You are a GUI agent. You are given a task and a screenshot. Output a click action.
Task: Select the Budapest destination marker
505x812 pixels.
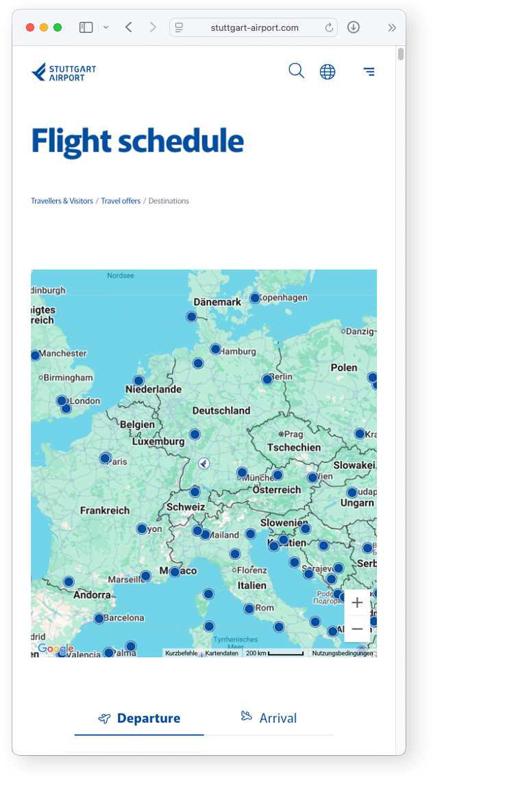(352, 492)
